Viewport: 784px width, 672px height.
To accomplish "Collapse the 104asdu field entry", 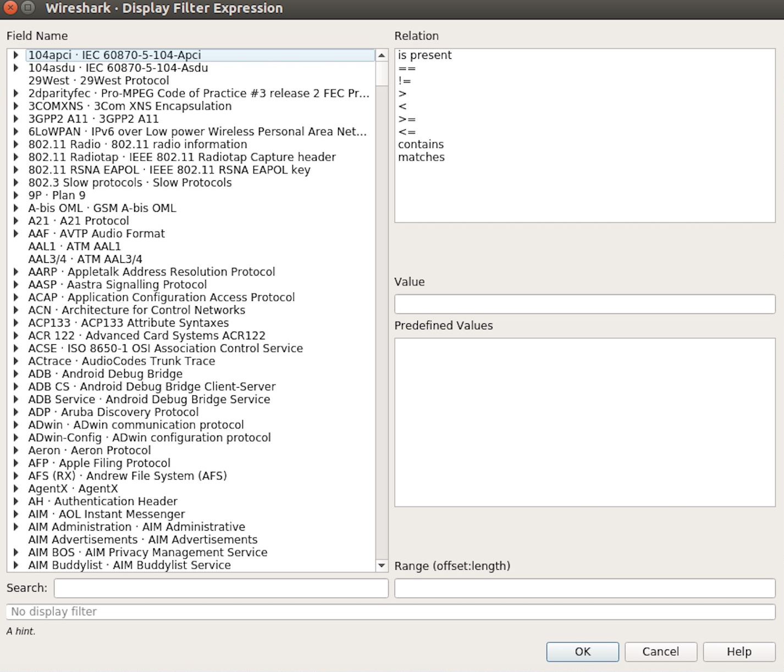I will tap(15, 68).
